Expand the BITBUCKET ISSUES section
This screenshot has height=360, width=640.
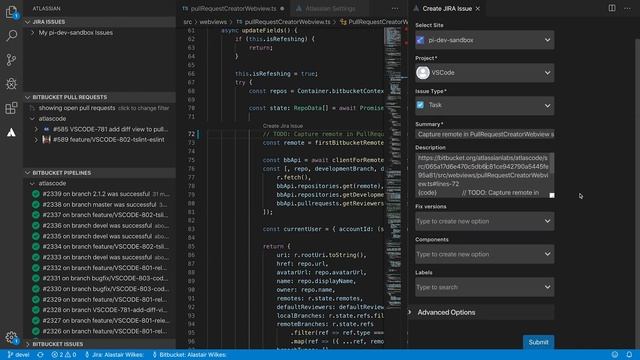[x=28, y=344]
